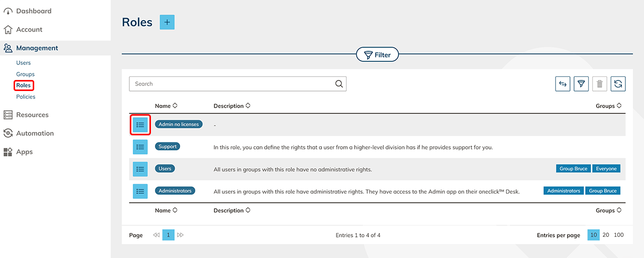Go to Policies under Management

pos(26,97)
